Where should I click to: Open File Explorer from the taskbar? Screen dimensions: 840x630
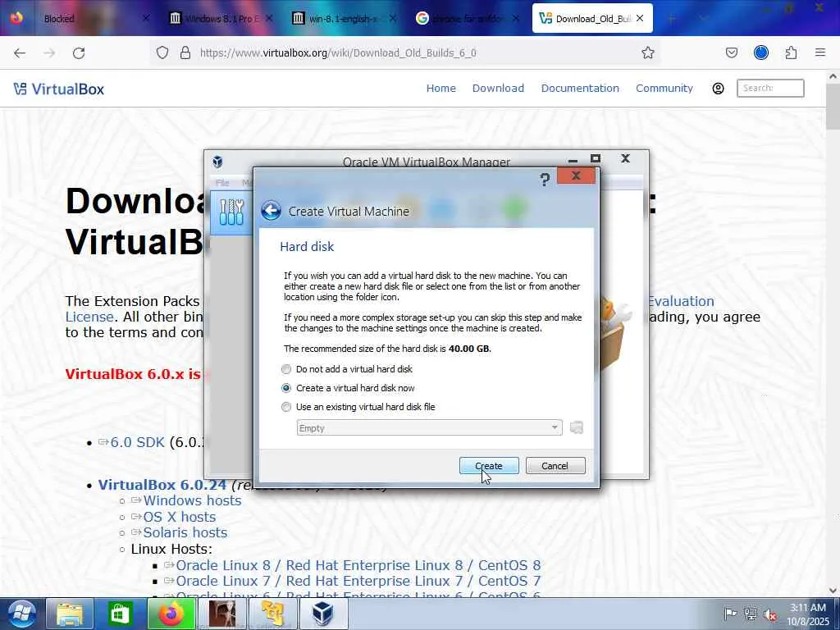tap(70, 614)
